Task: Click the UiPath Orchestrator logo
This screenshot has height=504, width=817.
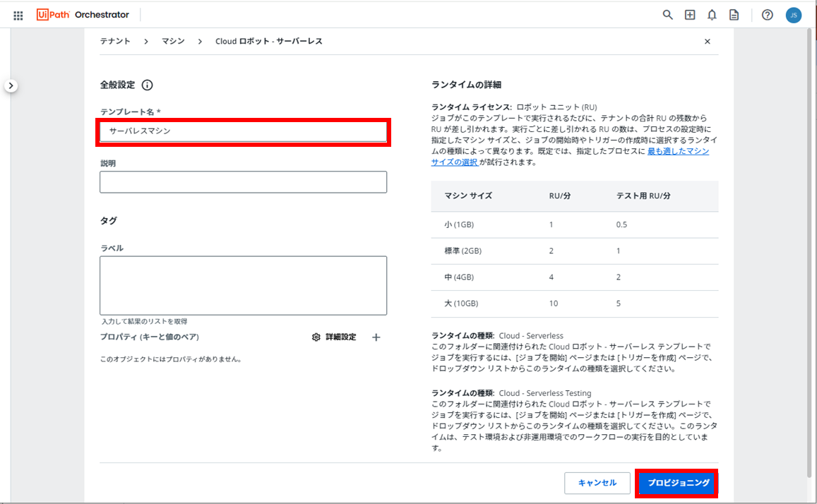Action: click(x=83, y=15)
